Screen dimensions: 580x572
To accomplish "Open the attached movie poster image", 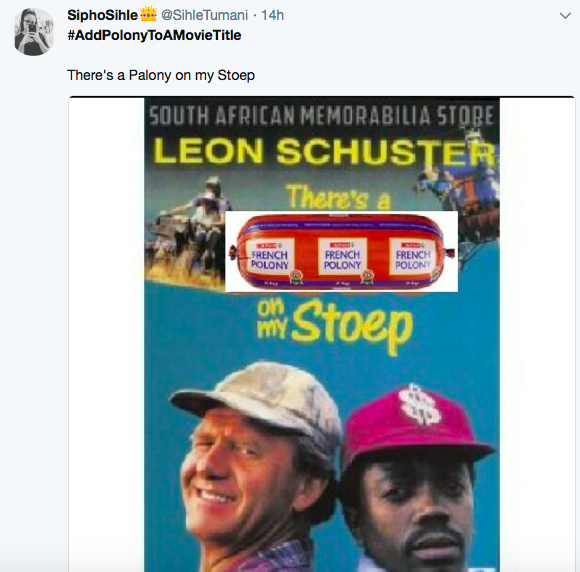I will (x=321, y=334).
